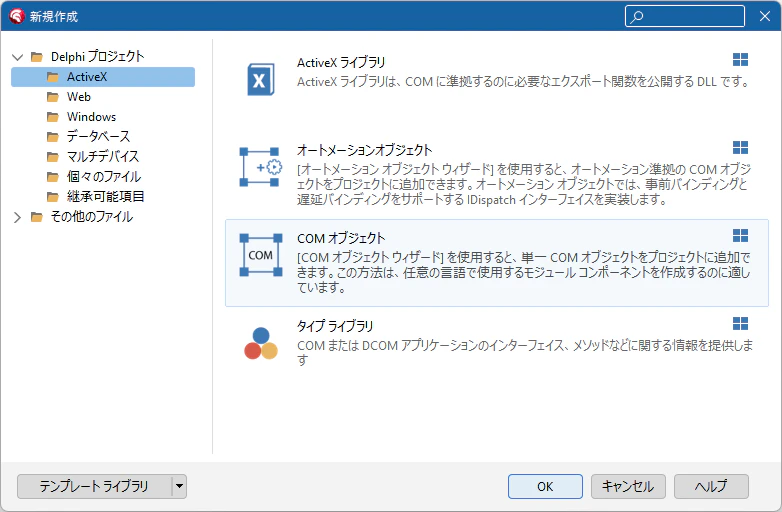Click the folder icon beside 継承可能項目
Screen dimensions: 782x512
[52, 196]
